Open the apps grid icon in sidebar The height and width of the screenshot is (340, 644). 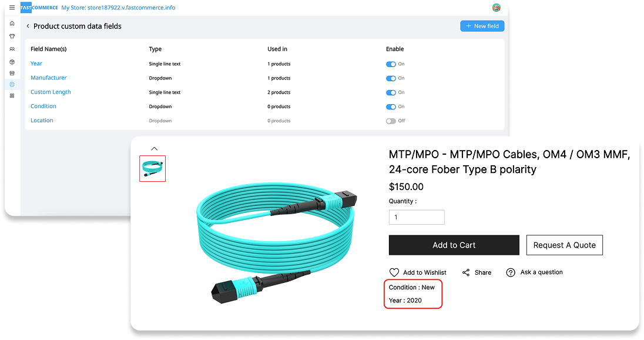12,95
